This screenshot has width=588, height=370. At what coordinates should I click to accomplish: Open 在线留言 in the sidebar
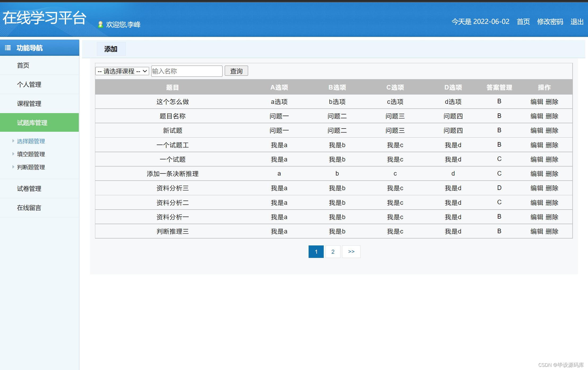[29, 208]
